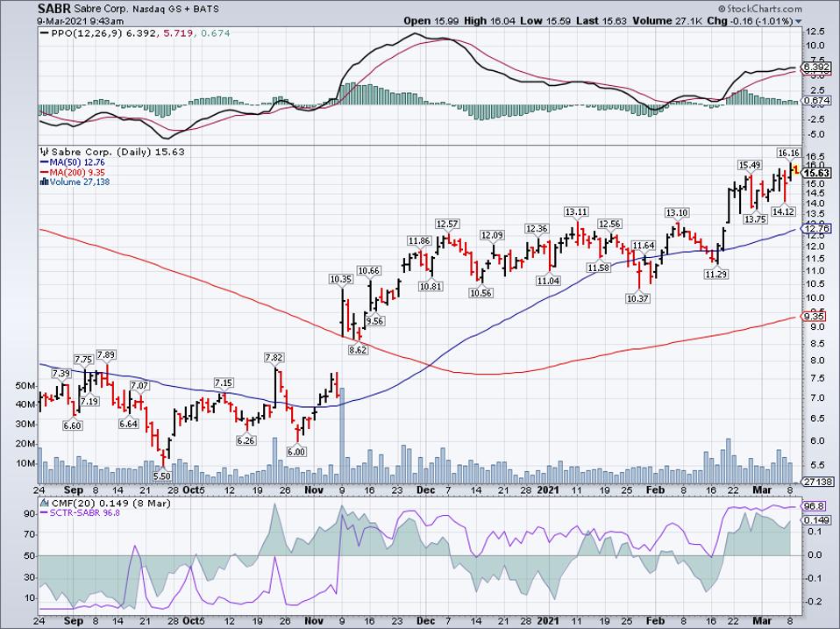Image resolution: width=840 pixels, height=629 pixels.
Task: Click the 11.29 February low label
Action: click(715, 275)
